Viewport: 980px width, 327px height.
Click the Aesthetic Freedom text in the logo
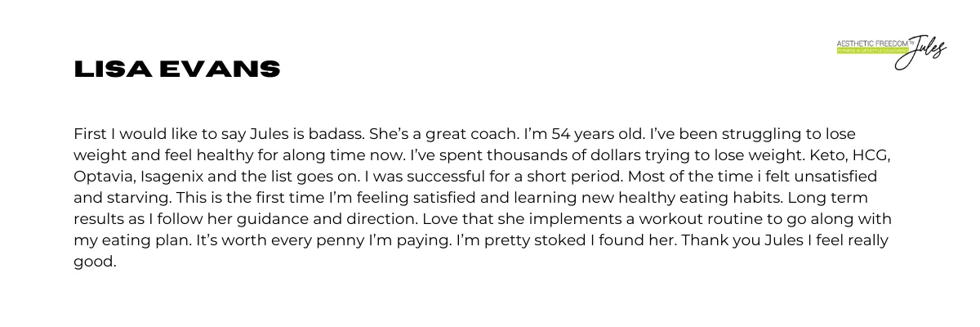(868, 42)
